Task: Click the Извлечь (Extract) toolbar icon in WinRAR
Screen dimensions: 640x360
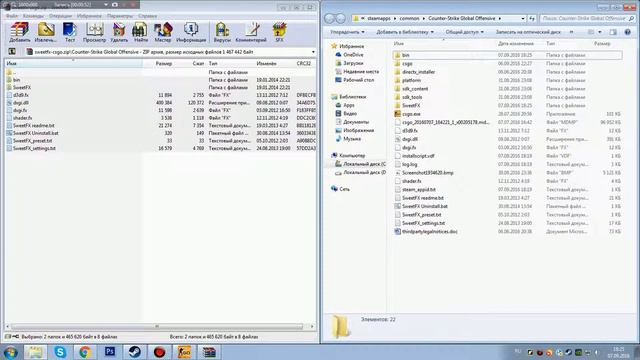Action: pos(46,33)
